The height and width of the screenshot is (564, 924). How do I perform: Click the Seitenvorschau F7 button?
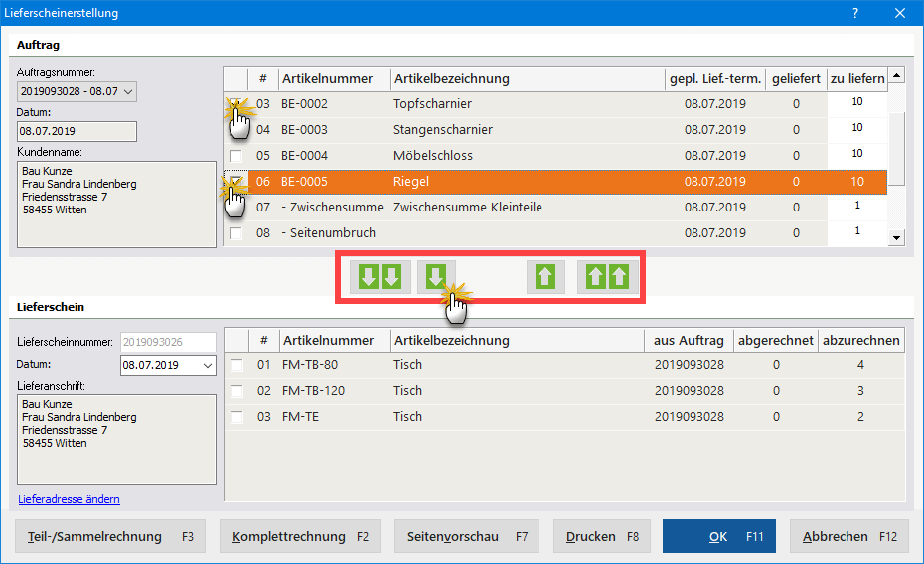pos(467,537)
